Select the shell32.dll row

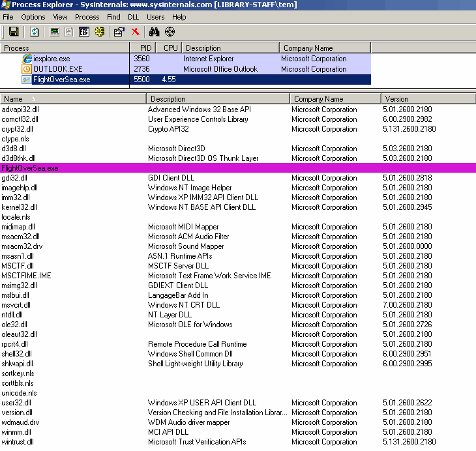238,354
